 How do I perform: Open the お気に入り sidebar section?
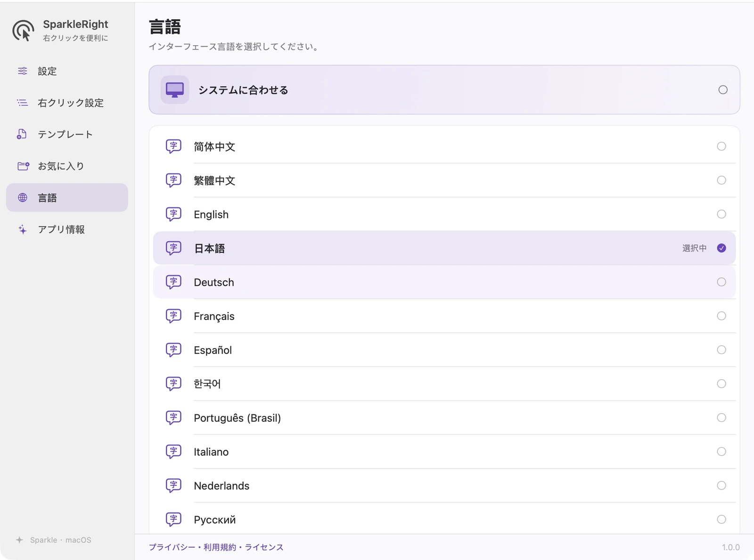click(67, 166)
